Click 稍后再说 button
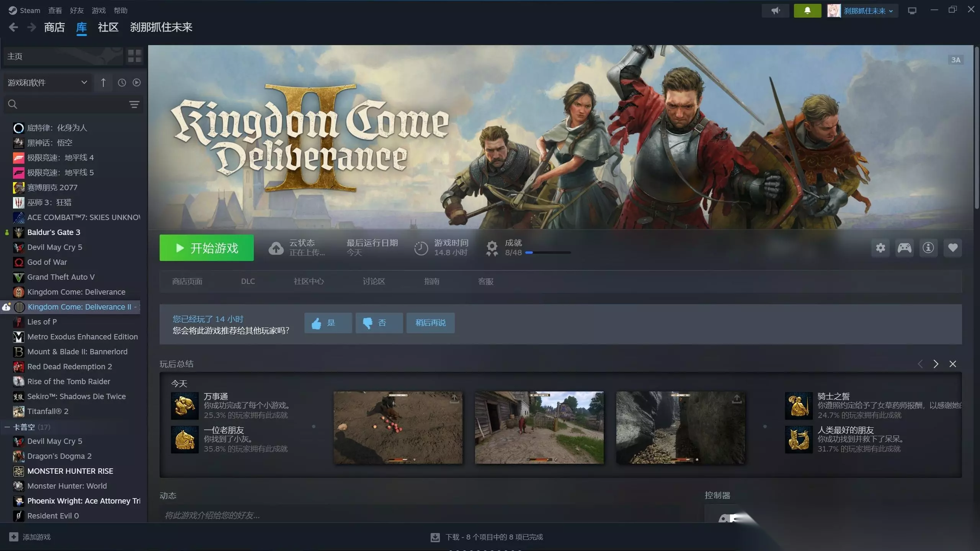The width and height of the screenshot is (980, 551). pos(430,323)
